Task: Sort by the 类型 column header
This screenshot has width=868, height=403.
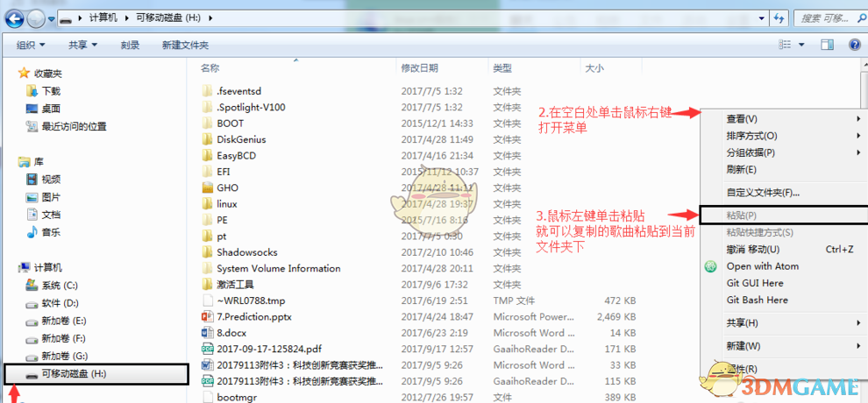Action: click(x=502, y=68)
